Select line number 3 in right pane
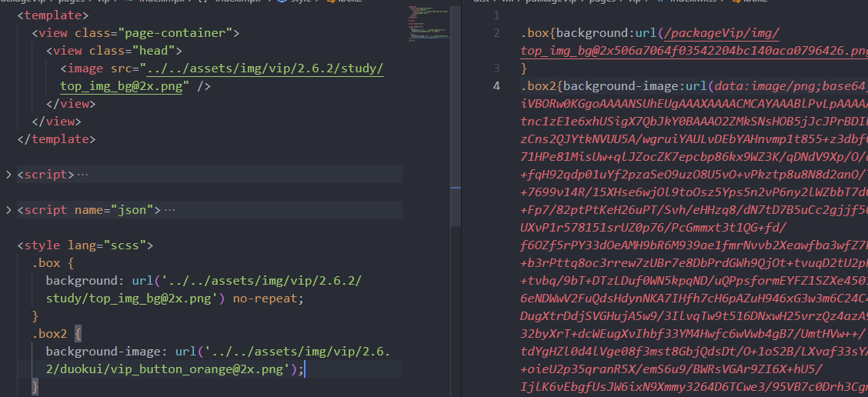868x397 pixels. pyautogui.click(x=496, y=68)
